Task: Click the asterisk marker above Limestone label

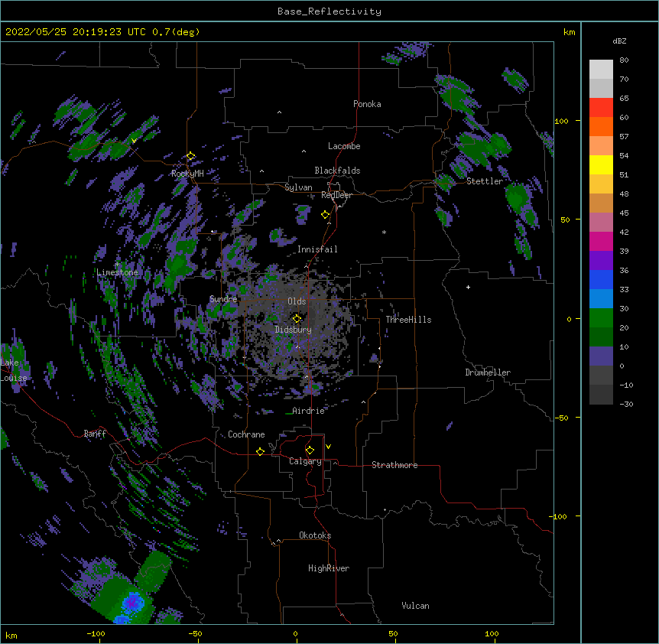Action: (117, 265)
